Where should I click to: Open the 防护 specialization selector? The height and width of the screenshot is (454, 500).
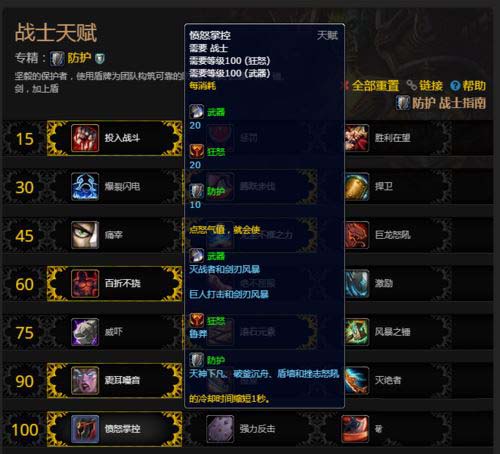point(77,58)
